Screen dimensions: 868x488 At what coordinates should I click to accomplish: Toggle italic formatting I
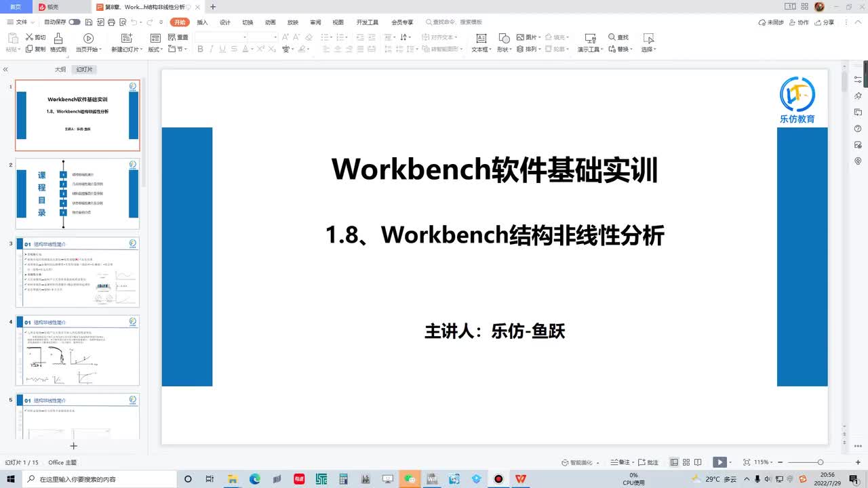point(212,49)
